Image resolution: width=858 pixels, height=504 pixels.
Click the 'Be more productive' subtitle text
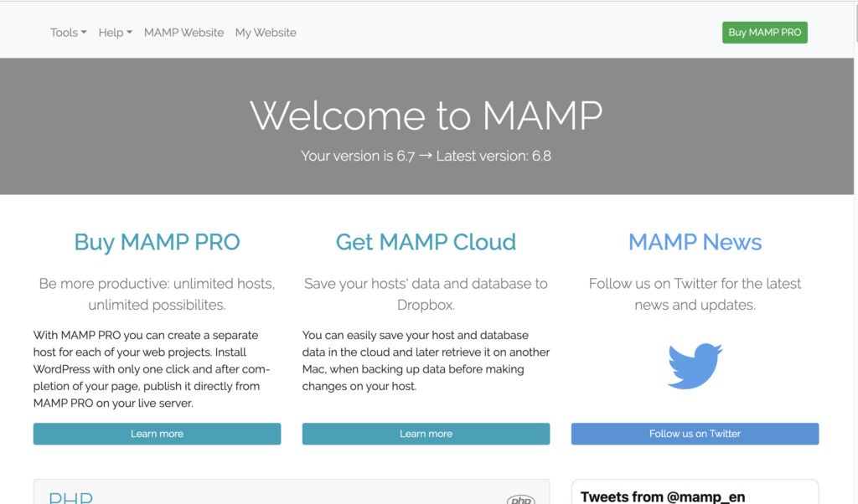tap(157, 294)
